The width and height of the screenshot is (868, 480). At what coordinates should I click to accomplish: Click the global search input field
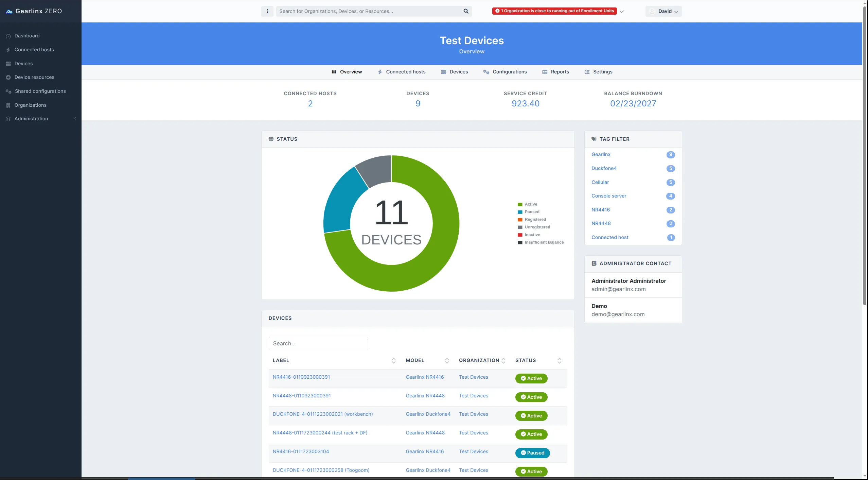coord(369,11)
